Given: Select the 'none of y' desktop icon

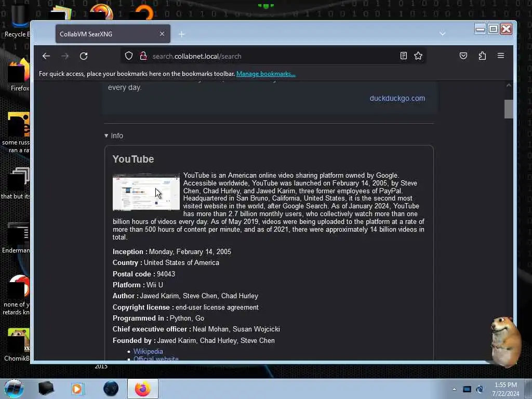Looking at the screenshot, I should [x=17, y=296].
